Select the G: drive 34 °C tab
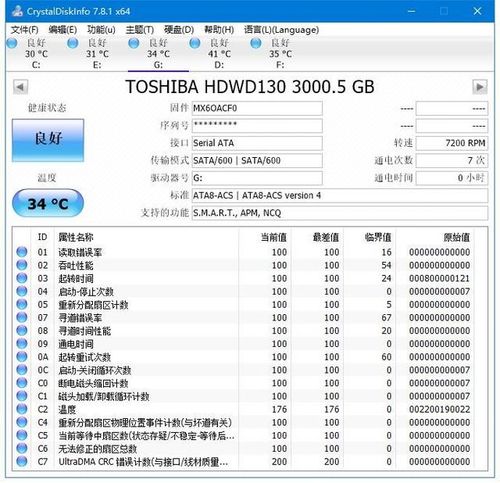The width and height of the screenshot is (500, 483). pos(158,53)
